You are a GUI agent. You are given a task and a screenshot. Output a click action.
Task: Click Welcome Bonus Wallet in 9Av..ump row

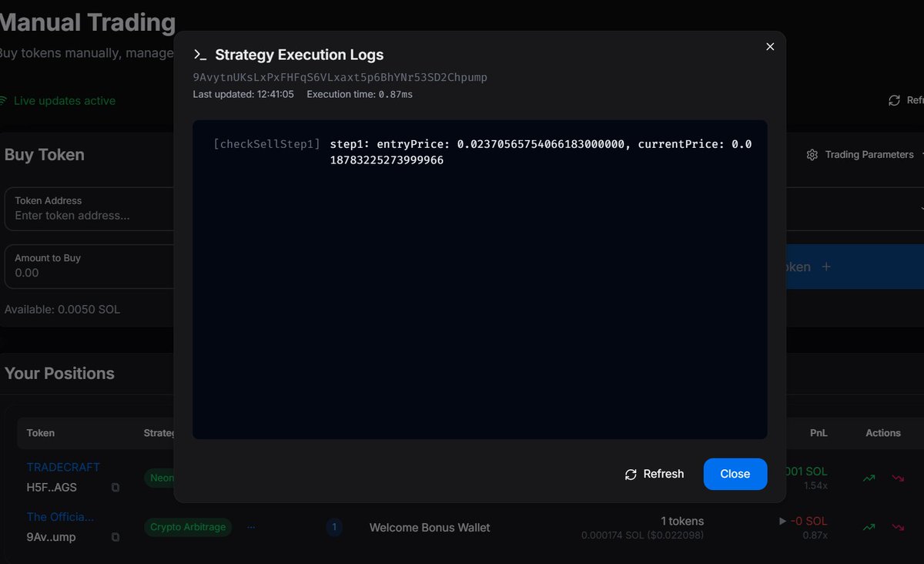pos(430,528)
